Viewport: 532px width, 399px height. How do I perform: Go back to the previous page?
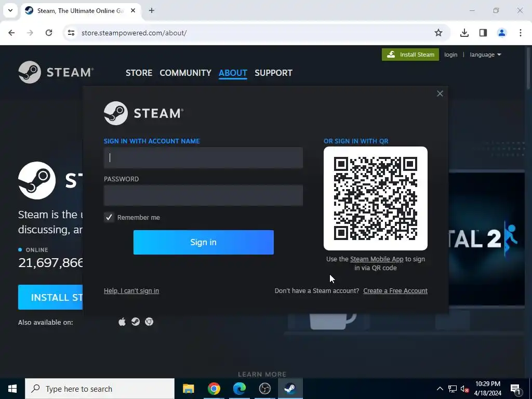11,33
